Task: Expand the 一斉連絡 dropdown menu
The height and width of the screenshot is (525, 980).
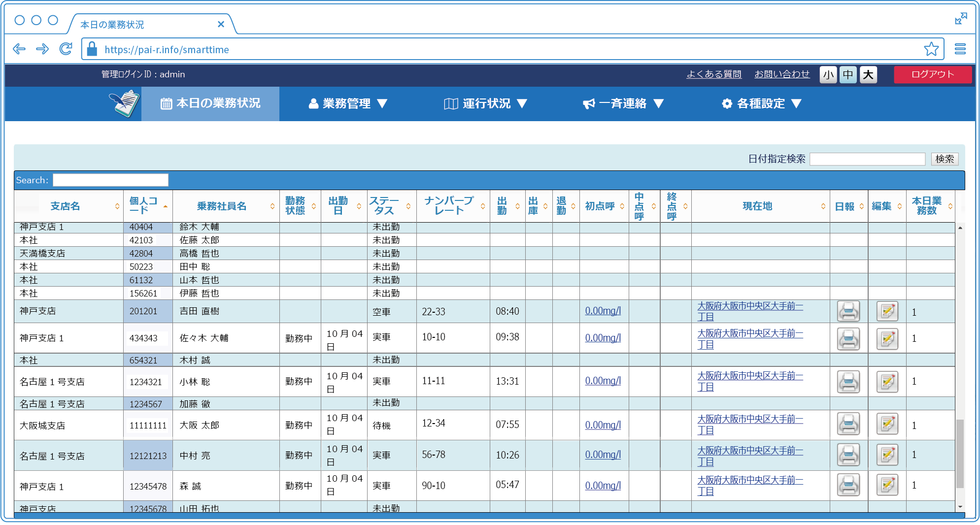Action: [x=623, y=103]
